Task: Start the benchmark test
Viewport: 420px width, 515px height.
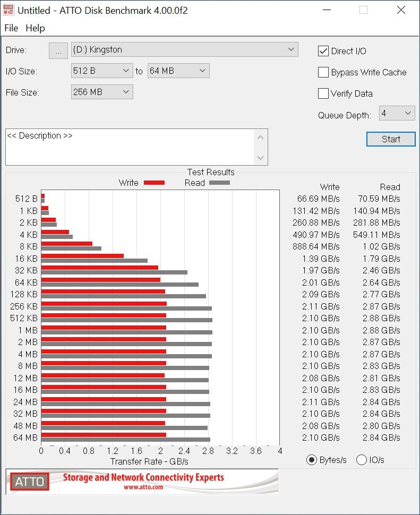Action: tap(391, 139)
